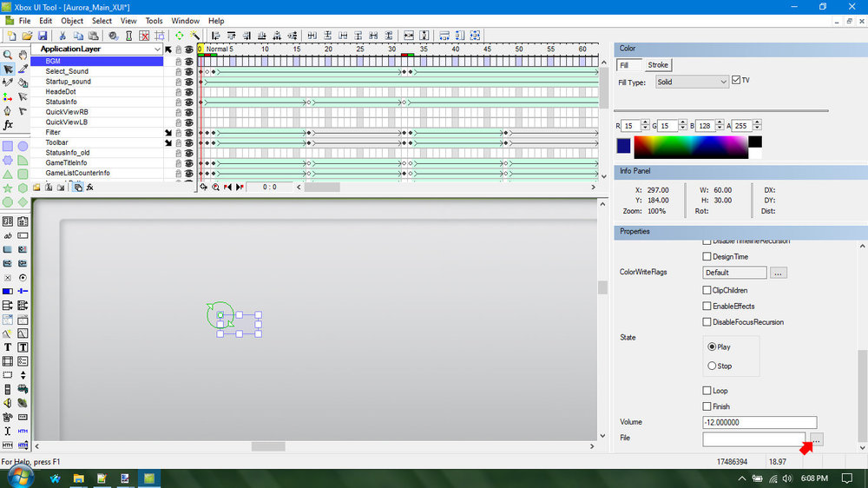Uncheck the TV checkbox
Viewport: 868px width, 488px height.
(736, 80)
